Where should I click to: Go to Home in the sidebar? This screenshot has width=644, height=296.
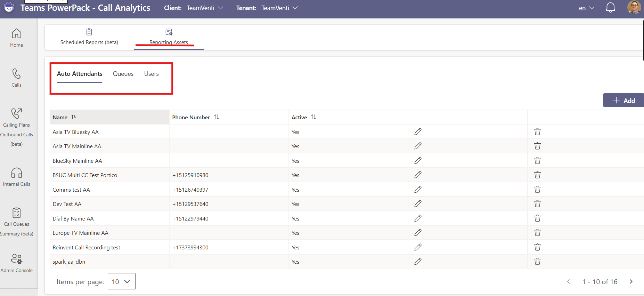[x=16, y=38]
